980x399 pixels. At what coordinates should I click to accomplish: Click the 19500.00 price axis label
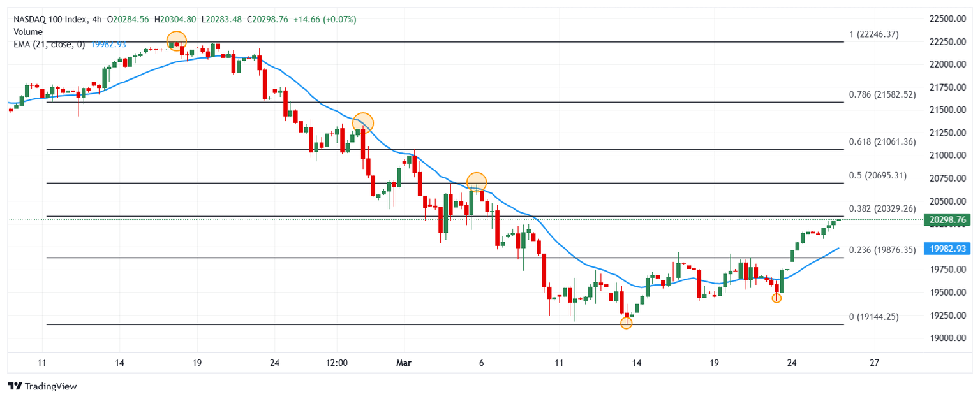tap(948, 293)
